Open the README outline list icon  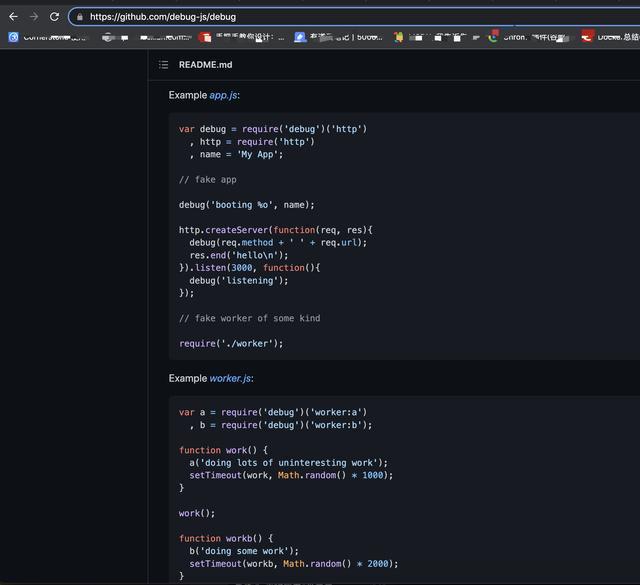(164, 65)
